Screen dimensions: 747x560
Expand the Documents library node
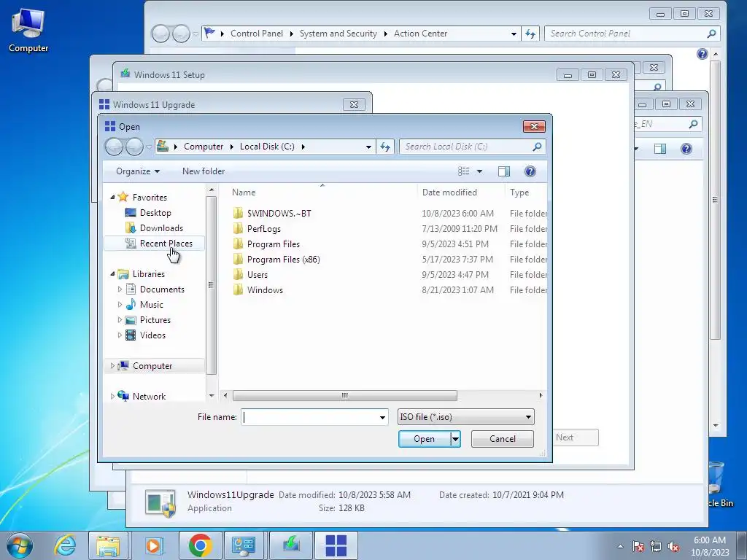click(120, 289)
